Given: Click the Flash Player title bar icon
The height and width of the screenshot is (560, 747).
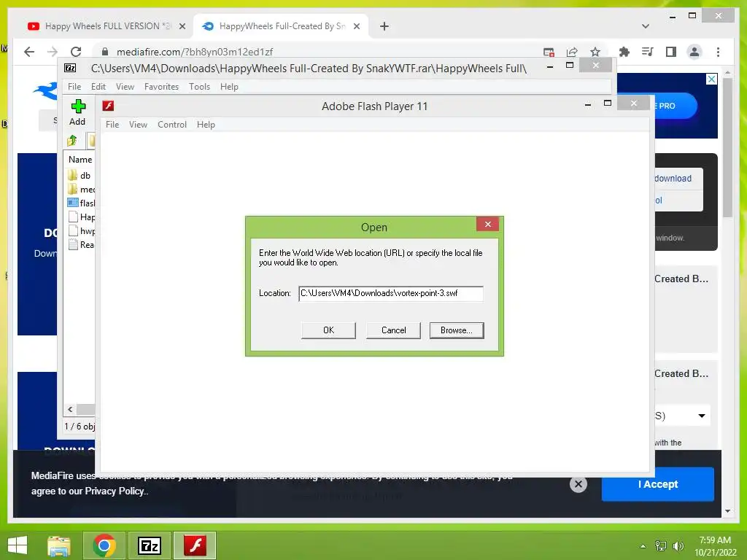Looking at the screenshot, I should tap(108, 106).
